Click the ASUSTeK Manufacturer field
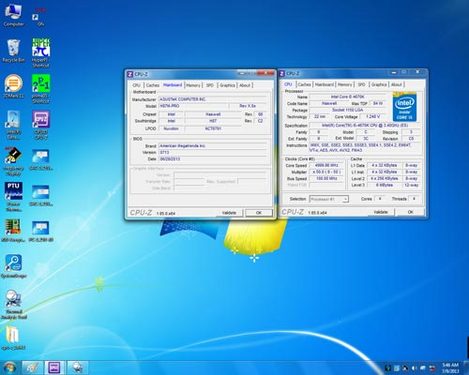The width and height of the screenshot is (469, 375). point(213,99)
